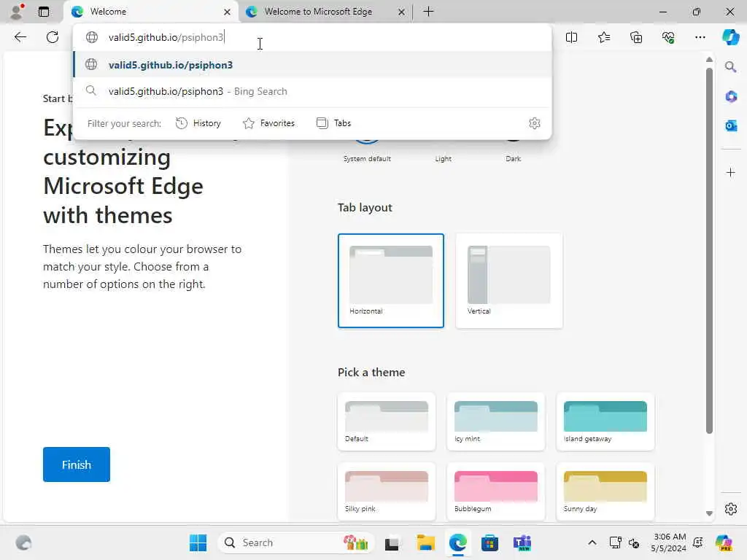This screenshot has width=747, height=560.
Task: Open Task View from taskbar
Action: (392, 542)
